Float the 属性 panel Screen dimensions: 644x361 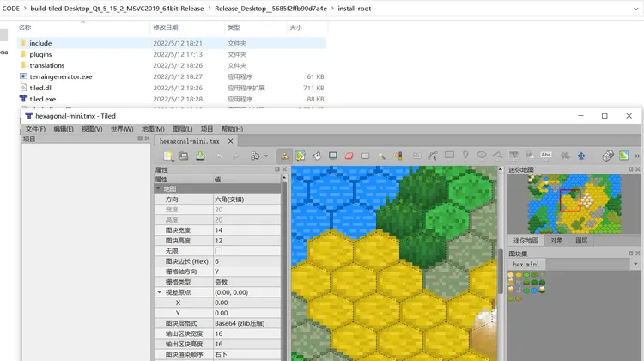point(277,169)
